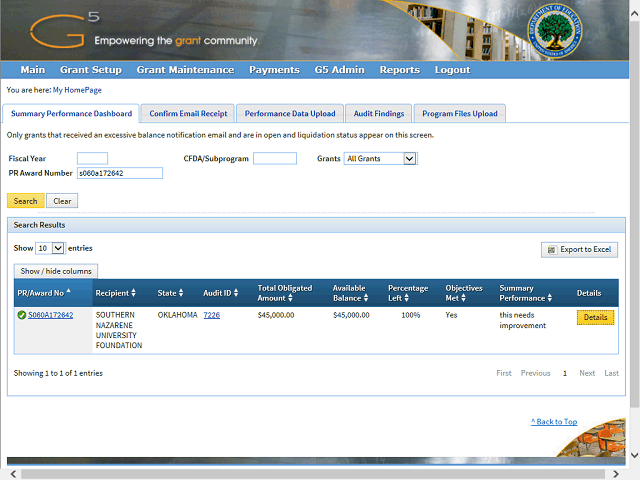The image size is (640, 480).
Task: Export results with Export to Excel
Action: [x=579, y=249]
